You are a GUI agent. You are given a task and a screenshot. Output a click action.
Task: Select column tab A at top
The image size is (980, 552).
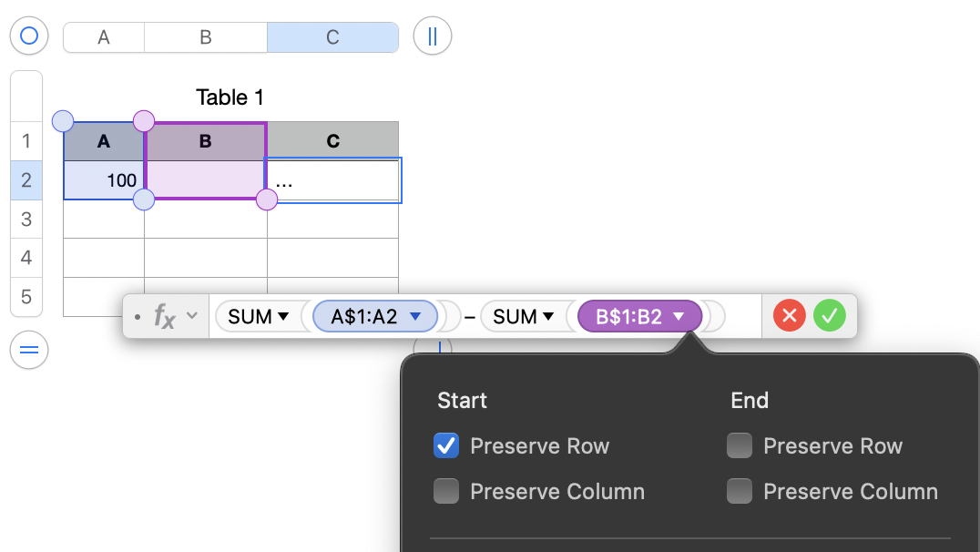tap(104, 37)
